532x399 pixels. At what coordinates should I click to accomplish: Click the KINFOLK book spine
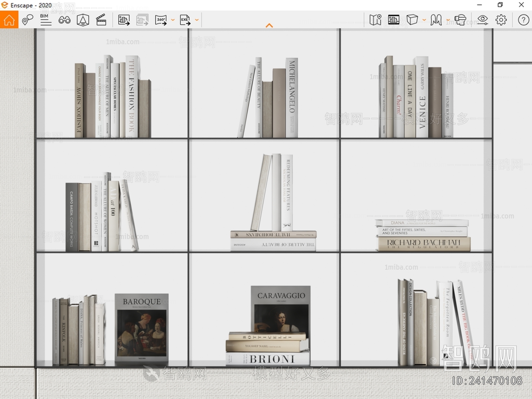64,332
